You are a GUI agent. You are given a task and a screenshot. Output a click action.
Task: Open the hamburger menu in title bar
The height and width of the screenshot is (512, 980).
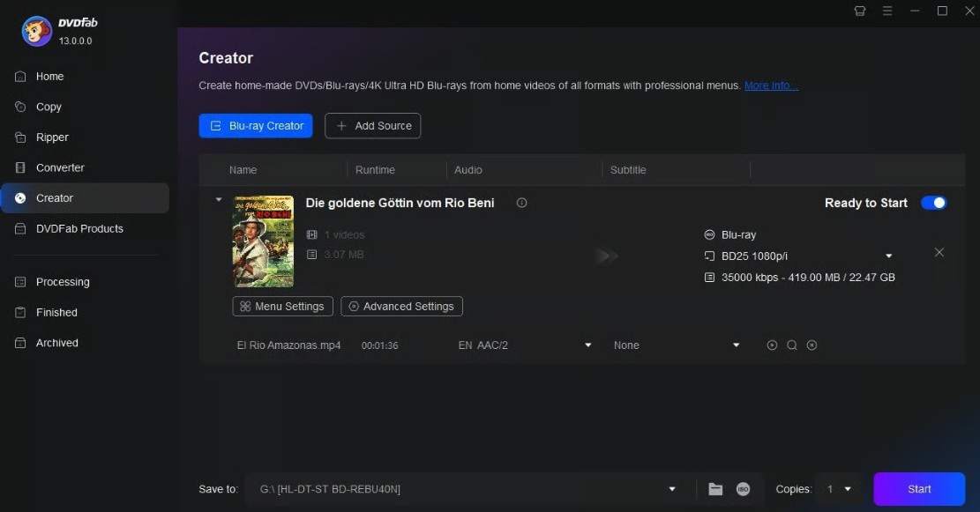887,11
